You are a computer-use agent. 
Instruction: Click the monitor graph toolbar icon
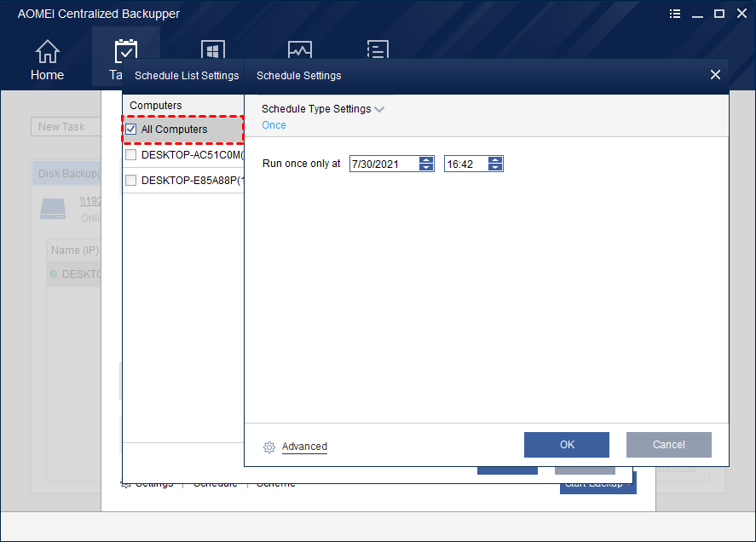pyautogui.click(x=300, y=49)
